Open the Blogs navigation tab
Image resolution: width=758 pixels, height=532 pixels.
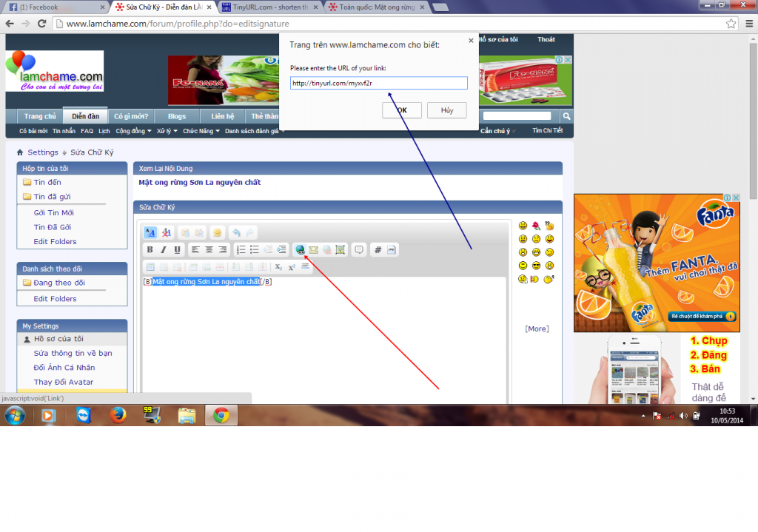177,116
